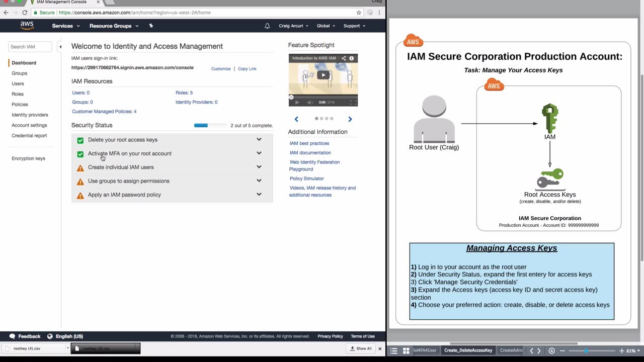
Task: Open the video in fullscreen mode
Action: pyautogui.click(x=353, y=102)
